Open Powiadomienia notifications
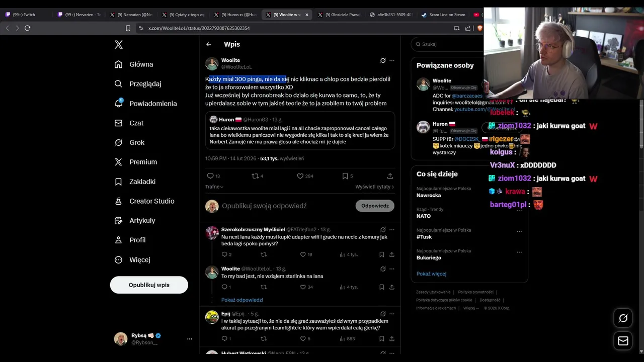 (x=145, y=104)
